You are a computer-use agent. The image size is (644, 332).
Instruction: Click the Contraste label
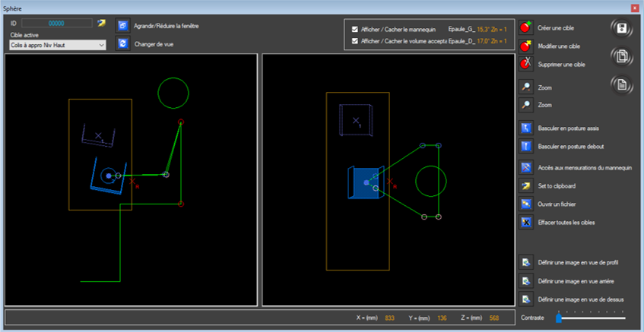(533, 318)
